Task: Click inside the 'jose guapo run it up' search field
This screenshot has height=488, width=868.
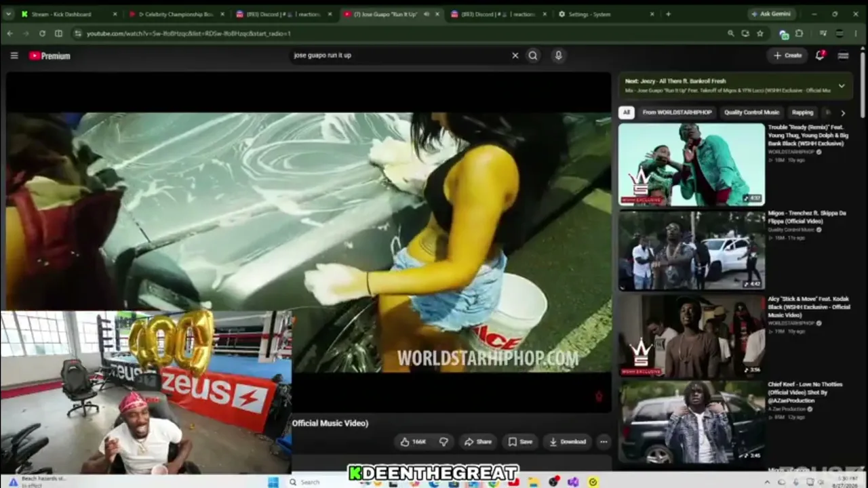Action: pos(400,56)
